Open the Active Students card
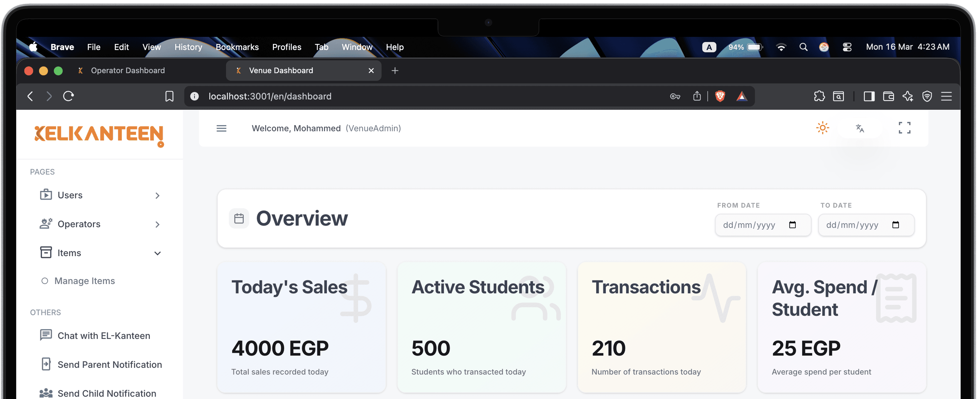 (x=482, y=327)
